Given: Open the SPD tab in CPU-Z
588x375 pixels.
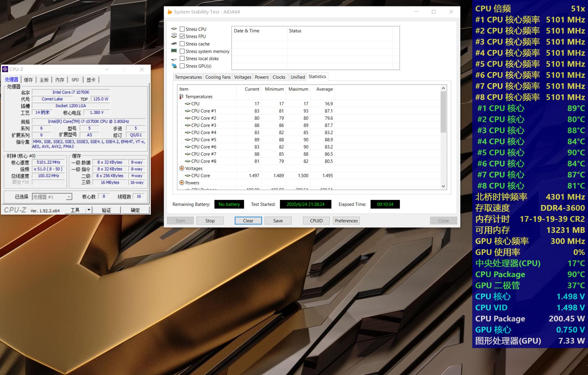Looking at the screenshot, I should point(75,80).
